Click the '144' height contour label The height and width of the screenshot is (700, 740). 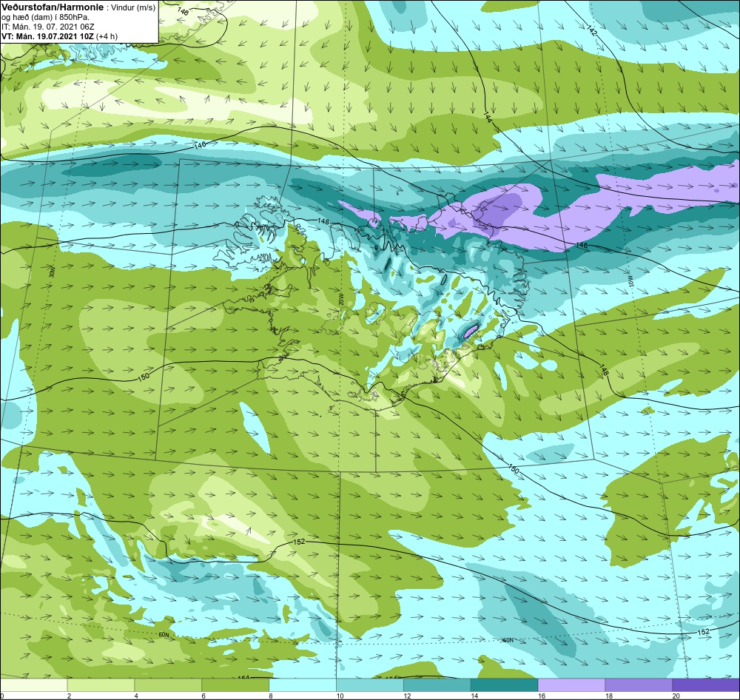pos(488,118)
